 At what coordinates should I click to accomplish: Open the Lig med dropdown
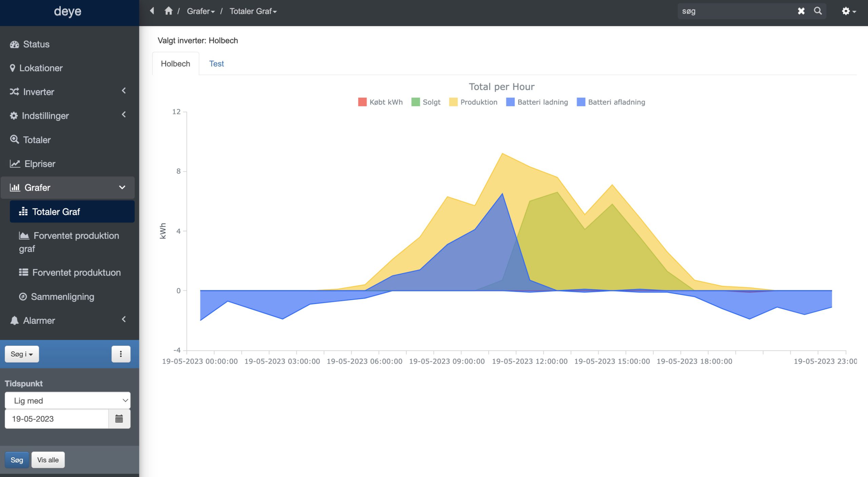pyautogui.click(x=67, y=401)
